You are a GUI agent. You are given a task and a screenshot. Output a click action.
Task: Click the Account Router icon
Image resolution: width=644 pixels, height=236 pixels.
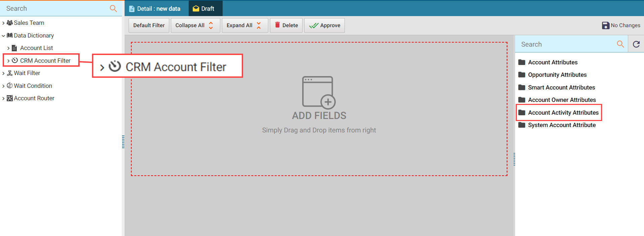pos(10,98)
